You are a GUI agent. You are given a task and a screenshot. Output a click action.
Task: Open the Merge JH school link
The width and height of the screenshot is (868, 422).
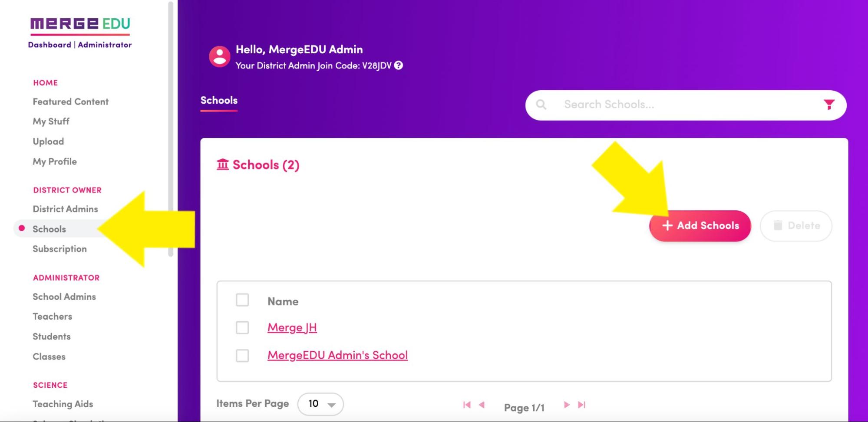click(292, 327)
